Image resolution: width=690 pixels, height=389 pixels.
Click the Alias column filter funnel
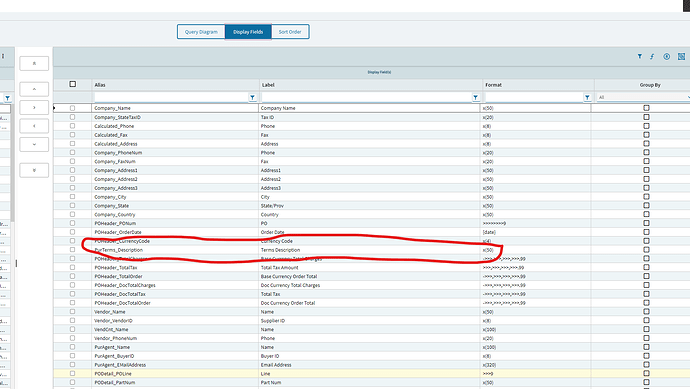pyautogui.click(x=252, y=97)
